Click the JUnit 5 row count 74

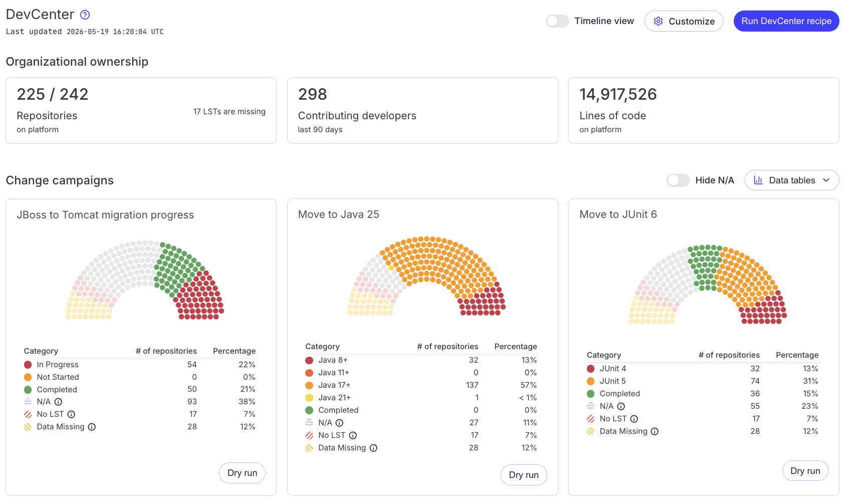(x=755, y=381)
